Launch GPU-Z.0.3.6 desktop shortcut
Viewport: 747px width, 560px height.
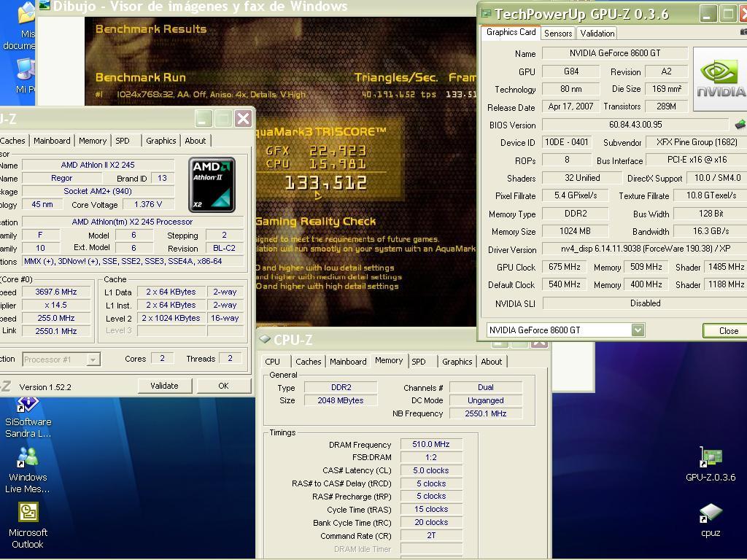711,457
